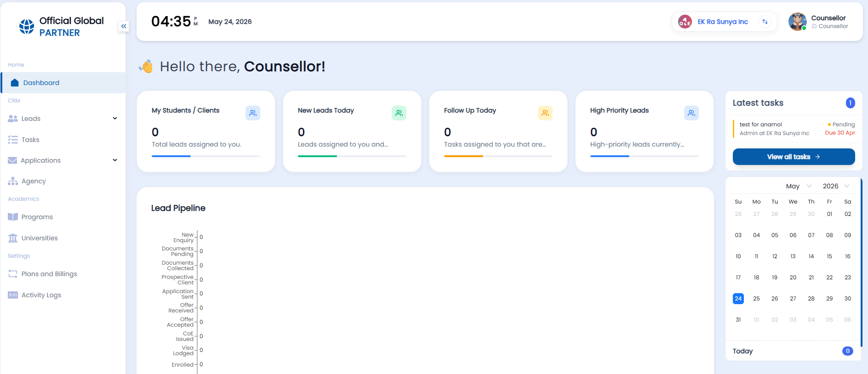Click the 'Due 30 Apr' task date

(x=840, y=133)
